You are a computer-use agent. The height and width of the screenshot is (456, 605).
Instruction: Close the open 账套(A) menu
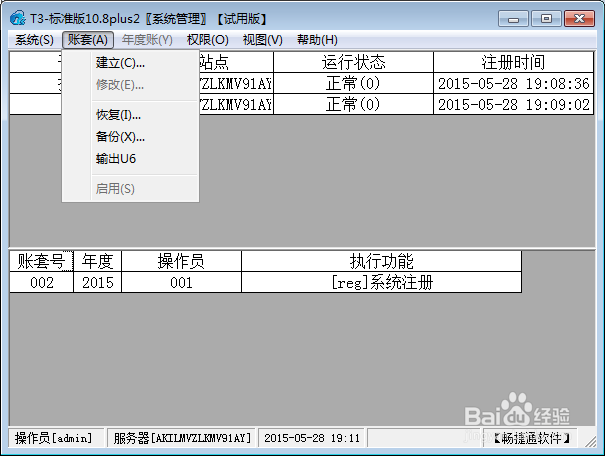[x=88, y=40]
